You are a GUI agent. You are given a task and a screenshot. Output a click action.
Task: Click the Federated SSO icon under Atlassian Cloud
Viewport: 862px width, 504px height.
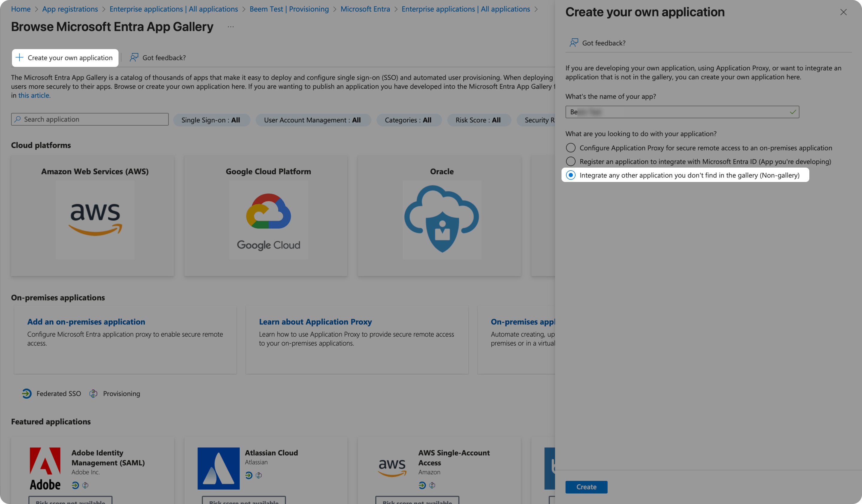point(249,475)
